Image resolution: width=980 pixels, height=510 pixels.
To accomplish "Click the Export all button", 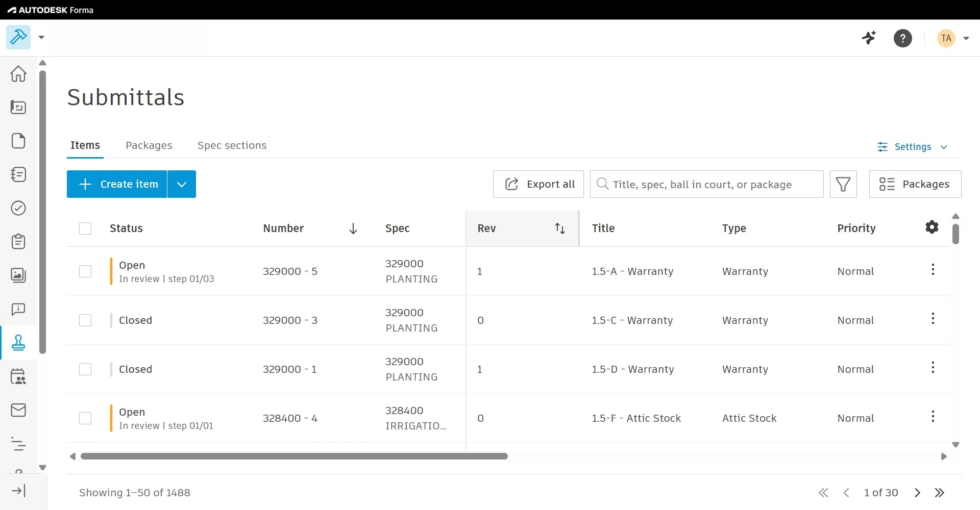I will tap(538, 184).
